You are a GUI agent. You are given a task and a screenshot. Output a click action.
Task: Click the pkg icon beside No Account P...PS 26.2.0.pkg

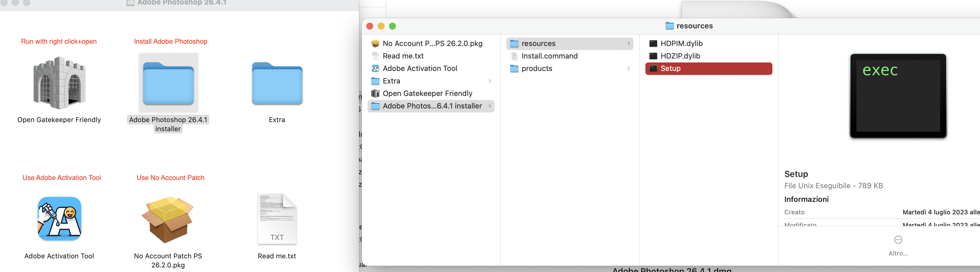(x=375, y=43)
